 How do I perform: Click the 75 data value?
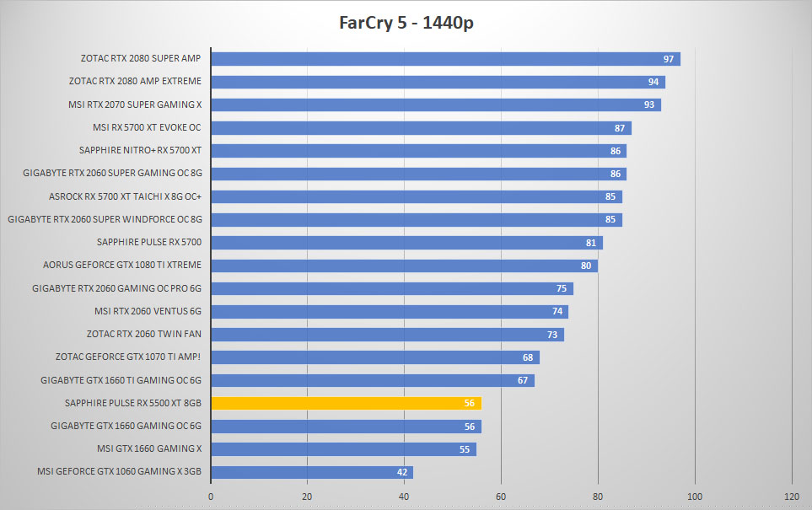[x=562, y=288]
